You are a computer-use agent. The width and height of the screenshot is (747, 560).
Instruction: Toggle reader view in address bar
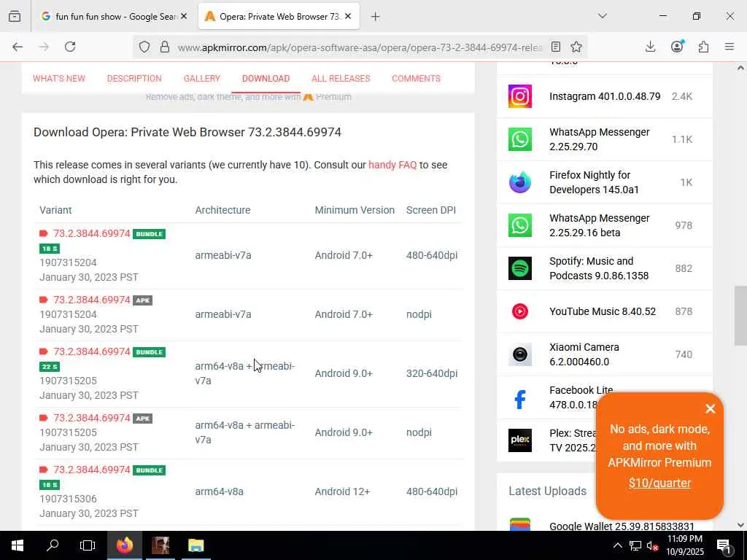coord(555,47)
